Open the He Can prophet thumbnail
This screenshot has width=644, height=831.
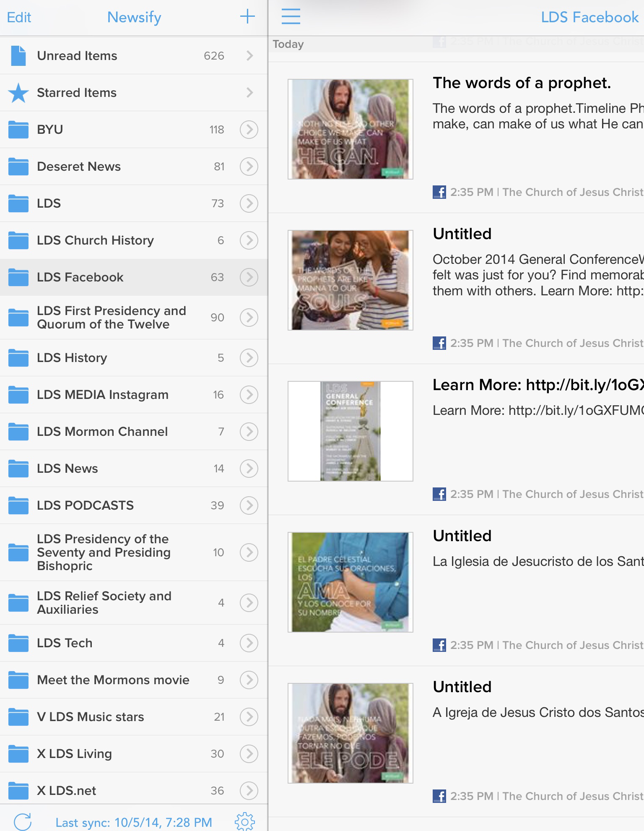pyautogui.click(x=351, y=129)
